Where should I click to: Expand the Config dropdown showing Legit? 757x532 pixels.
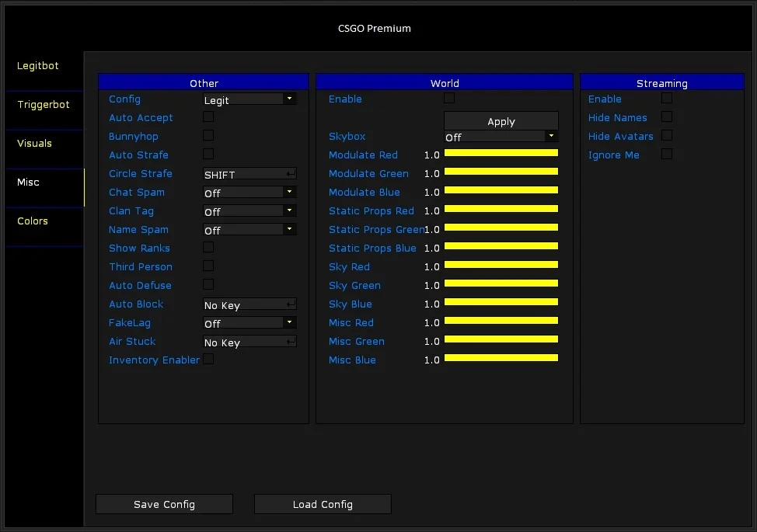click(x=249, y=99)
